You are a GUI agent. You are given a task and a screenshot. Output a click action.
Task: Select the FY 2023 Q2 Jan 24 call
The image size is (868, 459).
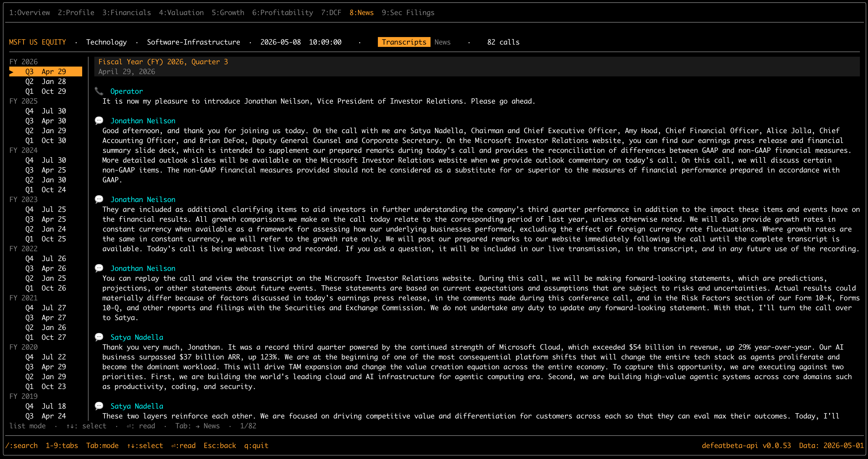coord(45,229)
